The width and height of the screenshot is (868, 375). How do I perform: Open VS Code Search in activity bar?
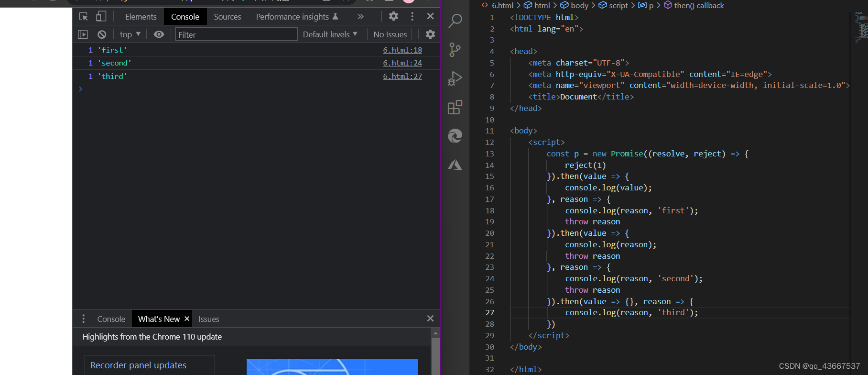pyautogui.click(x=455, y=21)
